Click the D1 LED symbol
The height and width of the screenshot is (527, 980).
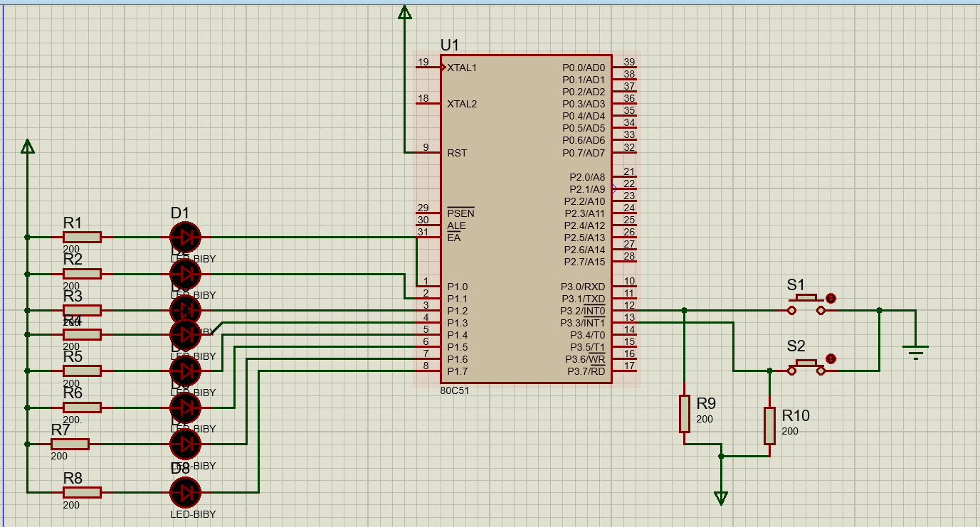pyautogui.click(x=186, y=237)
